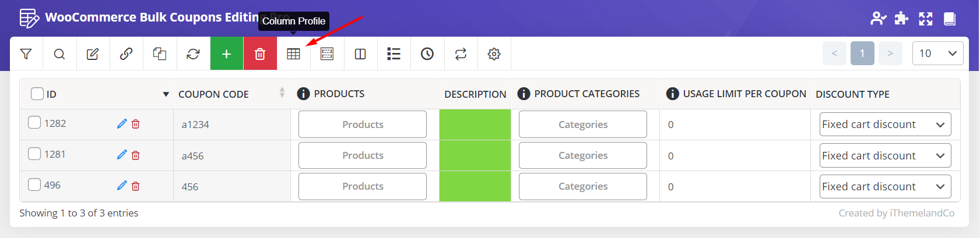Click the duplicate coupon icon
Image resolution: width=980 pixels, height=238 pixels.
[x=160, y=54]
